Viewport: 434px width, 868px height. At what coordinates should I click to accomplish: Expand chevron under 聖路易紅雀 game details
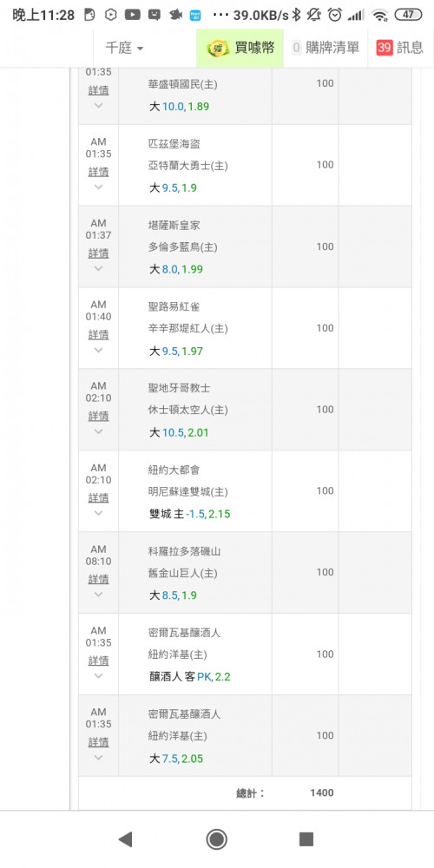(x=99, y=349)
